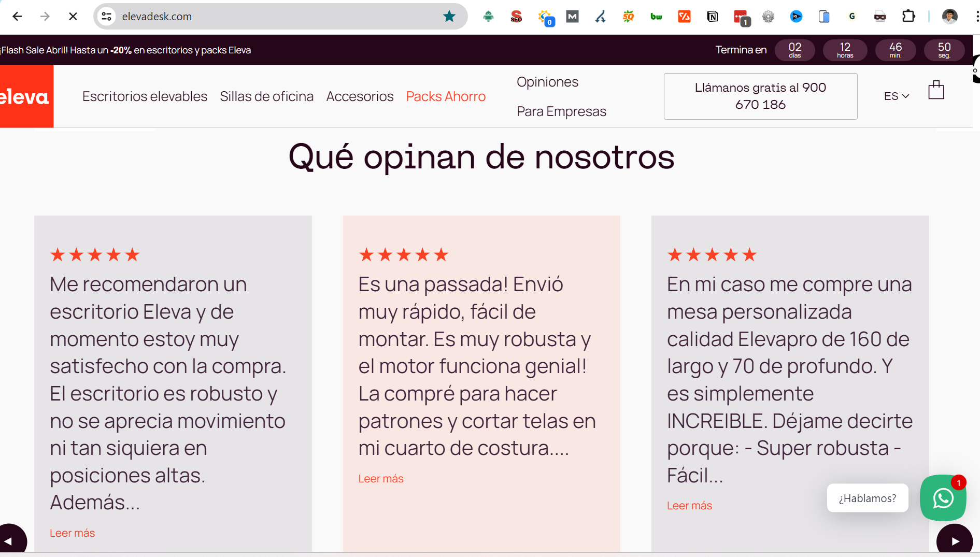Expand first review with Leer más
The image size is (980, 557).
click(x=72, y=533)
